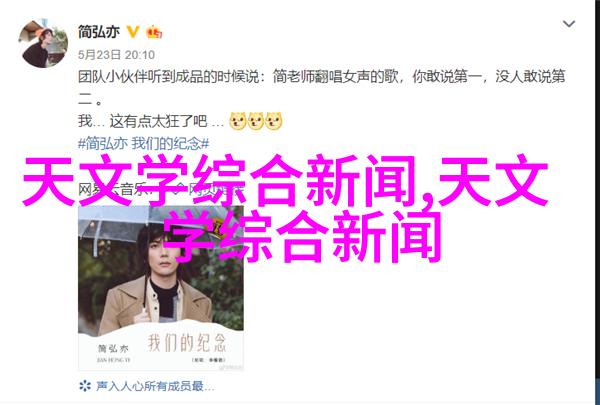Open the 5月23日 20:10 timestamp link
Image resolution: width=600 pixels, height=405 pixels.
coord(116,55)
